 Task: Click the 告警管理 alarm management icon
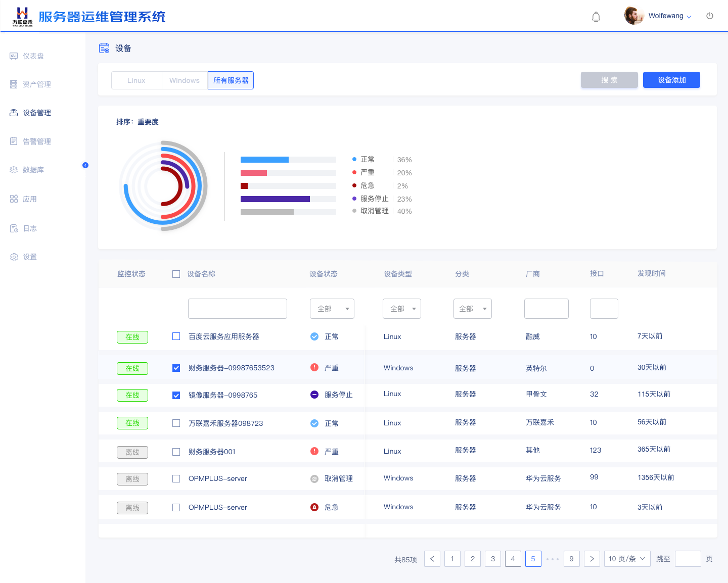pos(14,141)
